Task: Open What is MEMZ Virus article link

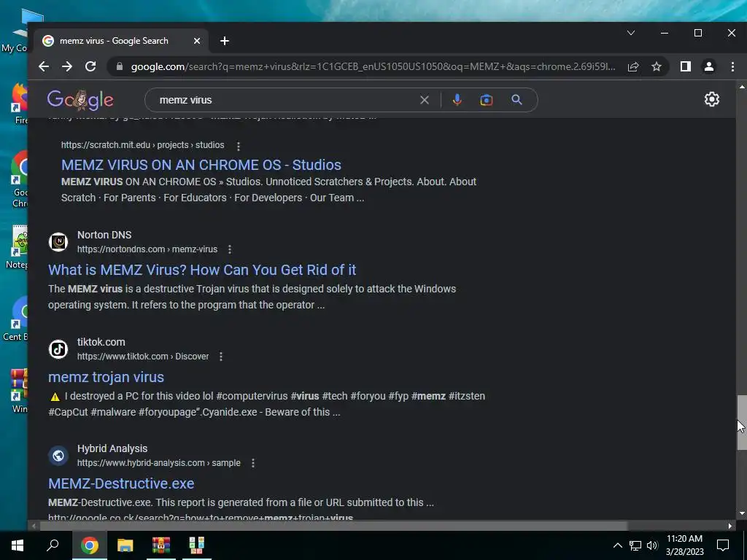Action: click(202, 270)
